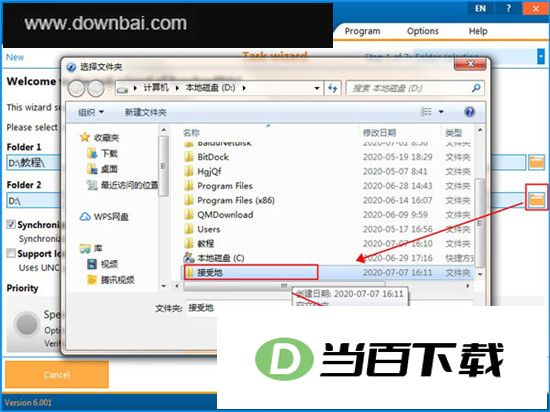
Task: Expand the address bar history dropdown
Action: pos(317,88)
